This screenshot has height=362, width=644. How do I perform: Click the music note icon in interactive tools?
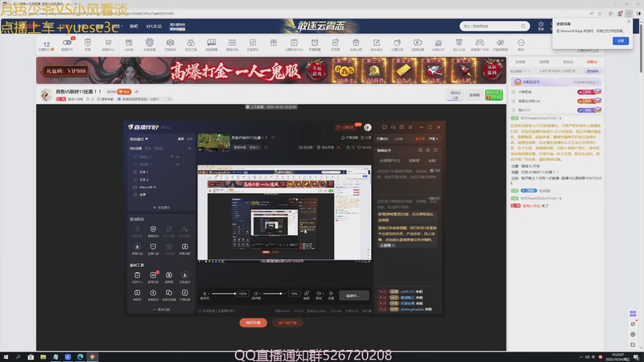click(x=185, y=249)
